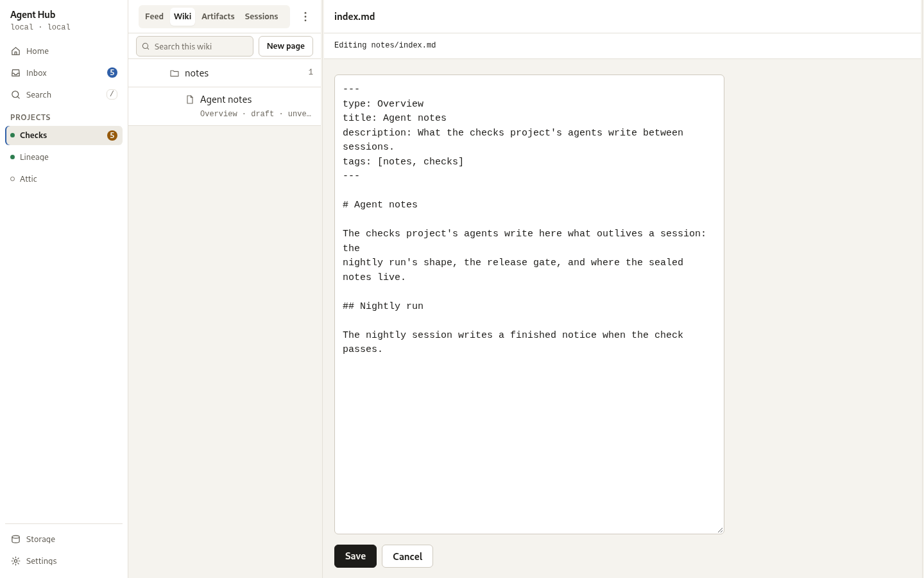The height and width of the screenshot is (578, 924).
Task: Open Settings gear in sidebar
Action: [15, 561]
